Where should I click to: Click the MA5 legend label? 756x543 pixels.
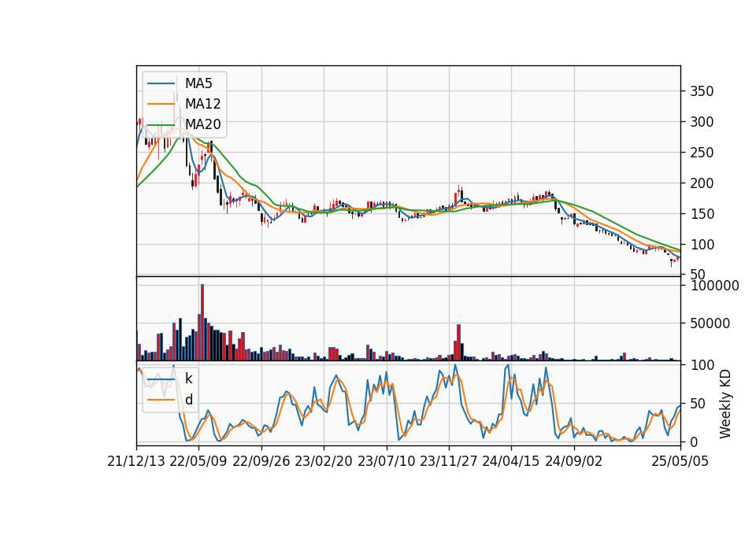click(x=198, y=83)
